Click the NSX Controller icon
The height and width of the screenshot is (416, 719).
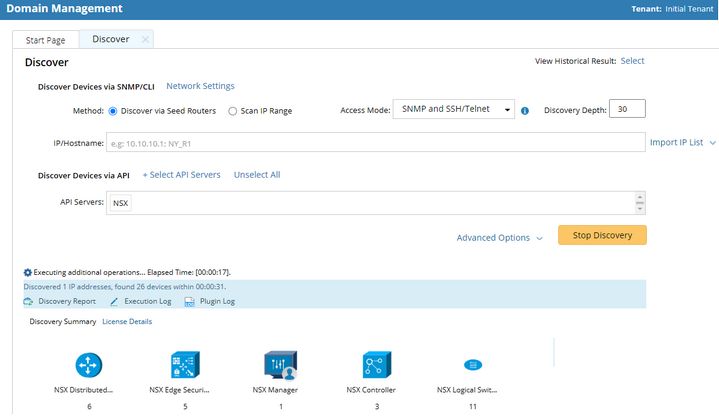(x=376, y=365)
